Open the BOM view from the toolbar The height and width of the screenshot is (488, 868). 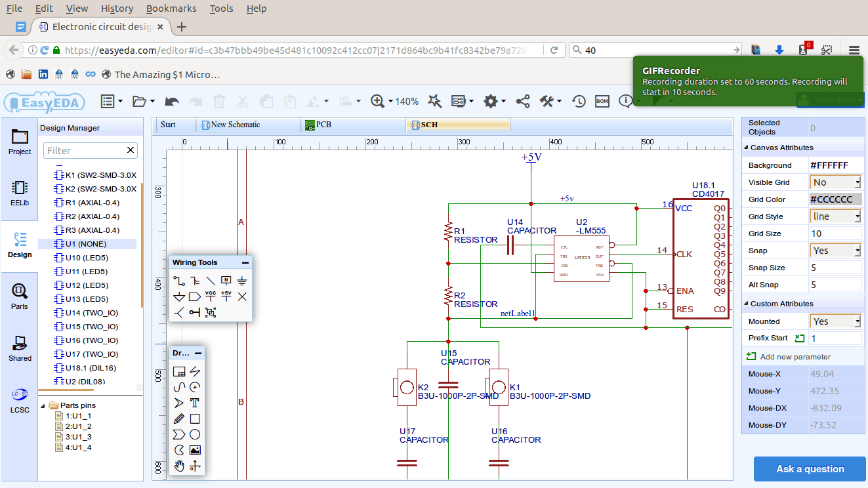(x=602, y=101)
